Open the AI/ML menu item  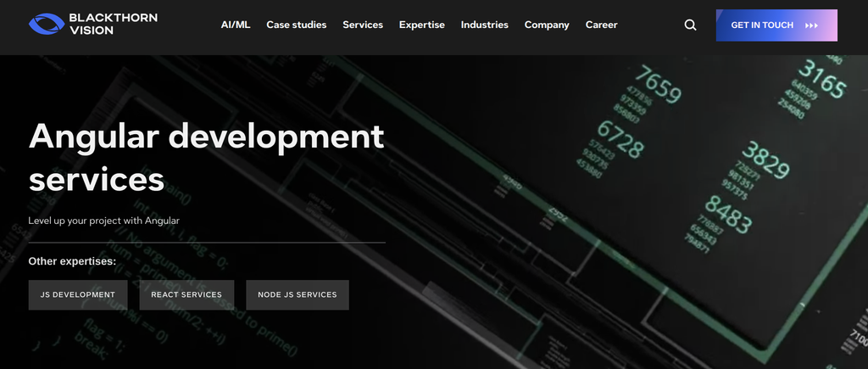click(x=236, y=25)
